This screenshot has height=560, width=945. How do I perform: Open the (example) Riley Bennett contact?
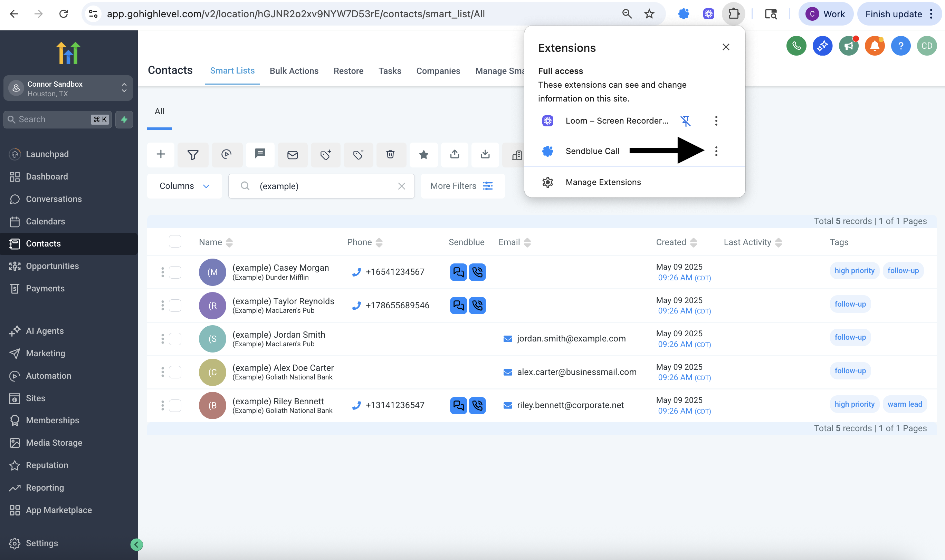point(278,401)
